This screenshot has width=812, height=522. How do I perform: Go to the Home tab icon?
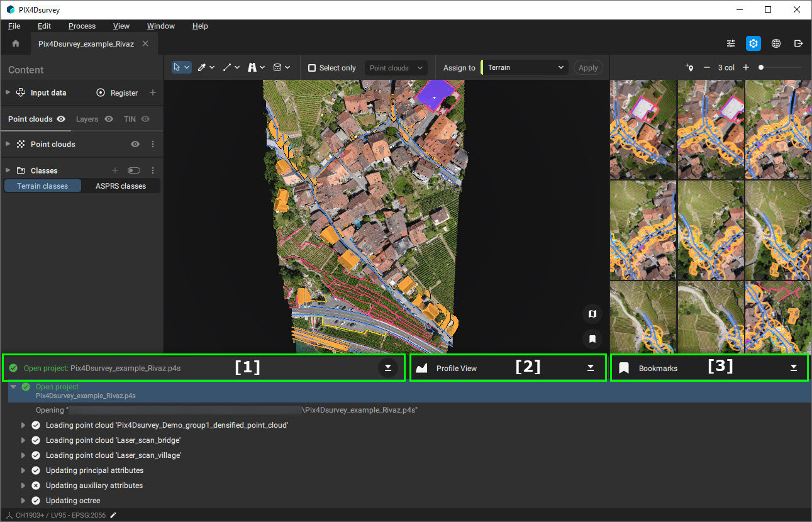click(x=16, y=43)
